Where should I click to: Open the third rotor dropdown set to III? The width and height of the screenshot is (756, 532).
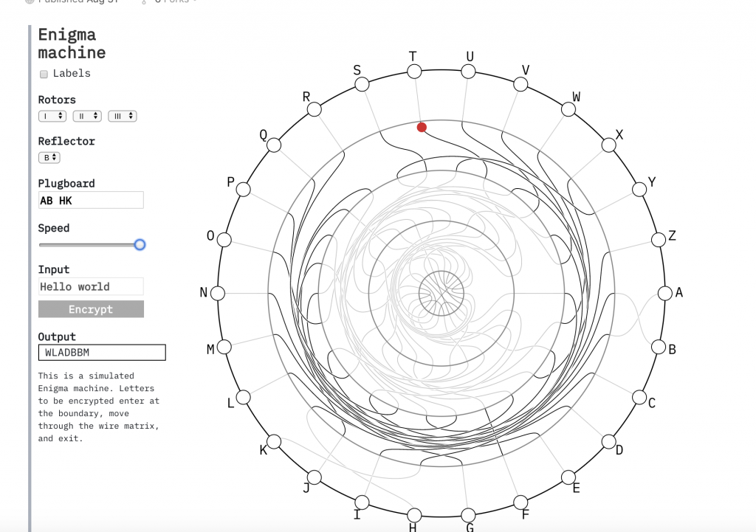coord(123,116)
